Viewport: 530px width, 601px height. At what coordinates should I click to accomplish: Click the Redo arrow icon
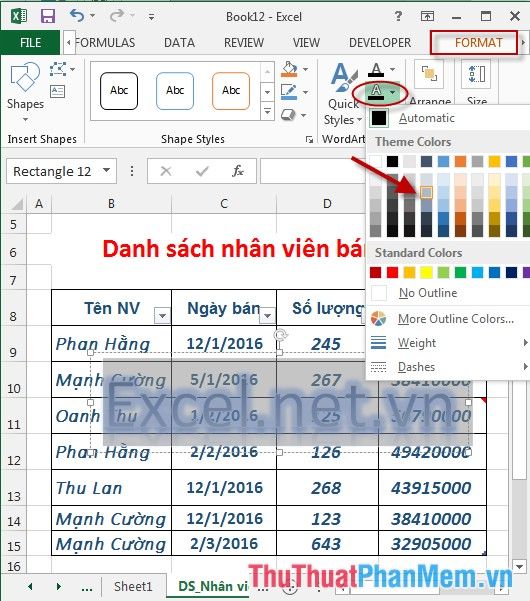117,16
